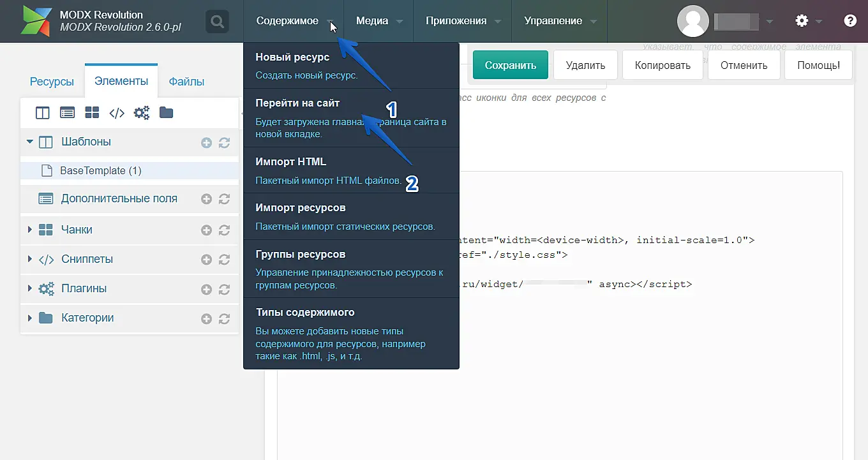Click the new snippet code toolbar icon

pos(117,113)
